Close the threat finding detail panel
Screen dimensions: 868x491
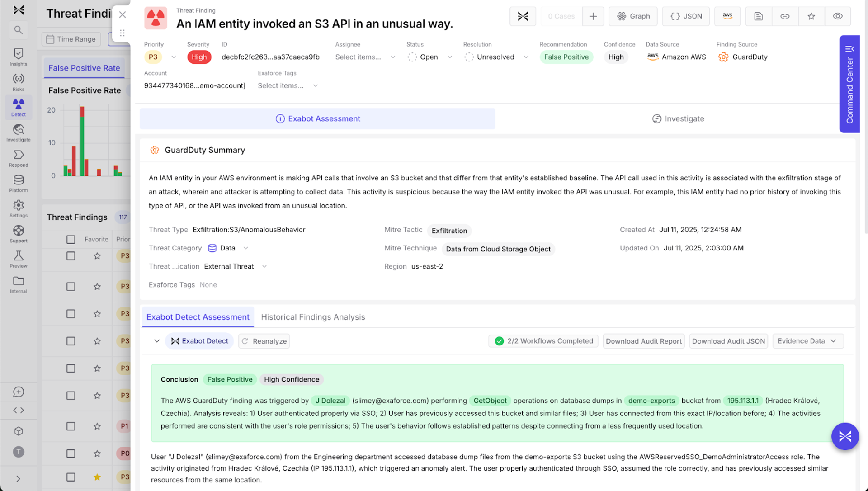[x=123, y=14]
